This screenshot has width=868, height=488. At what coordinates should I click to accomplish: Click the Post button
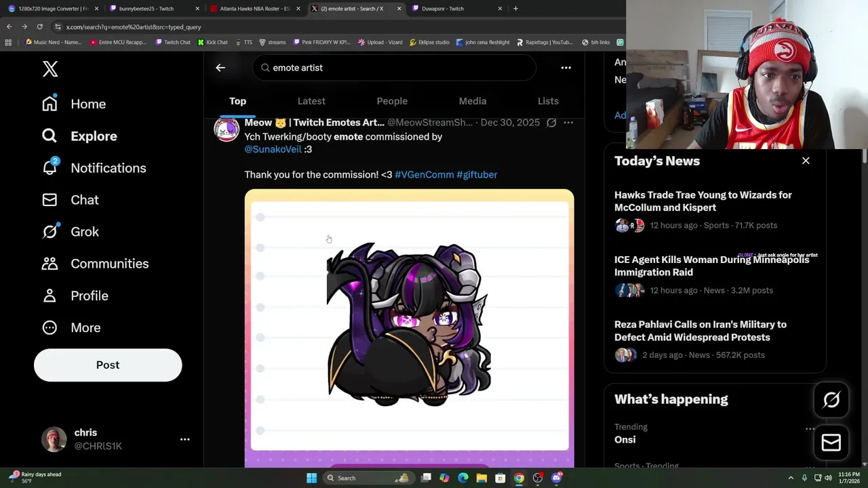[x=108, y=365]
